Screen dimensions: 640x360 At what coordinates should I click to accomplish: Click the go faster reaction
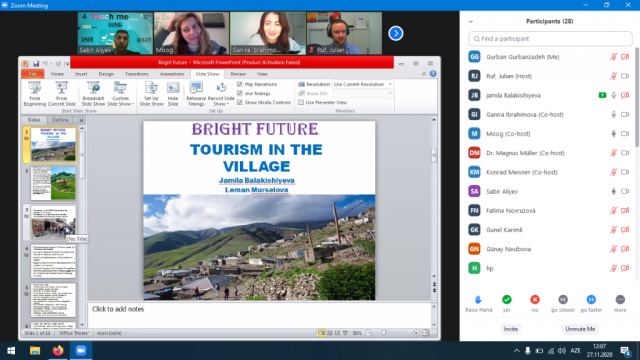[x=591, y=304]
